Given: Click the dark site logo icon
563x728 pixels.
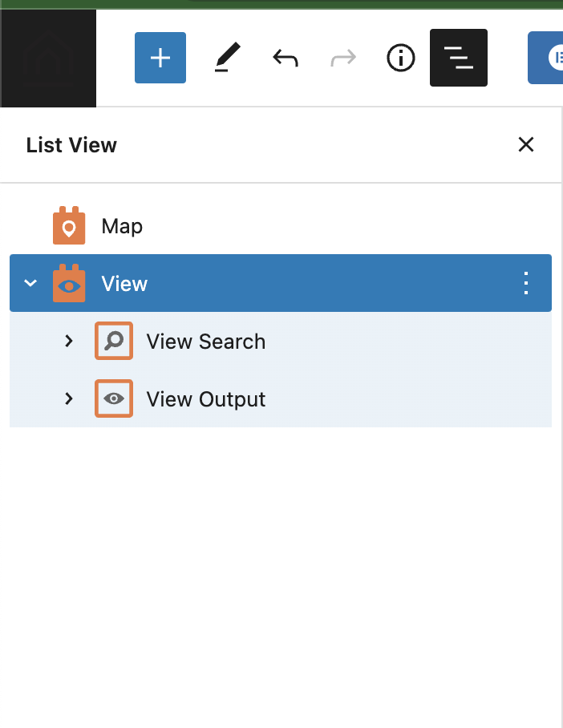Looking at the screenshot, I should click(x=48, y=59).
